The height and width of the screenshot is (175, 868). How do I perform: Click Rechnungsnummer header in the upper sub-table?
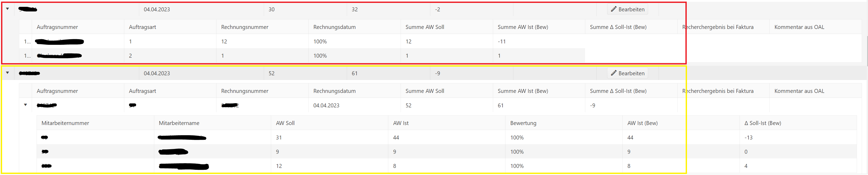245,27
